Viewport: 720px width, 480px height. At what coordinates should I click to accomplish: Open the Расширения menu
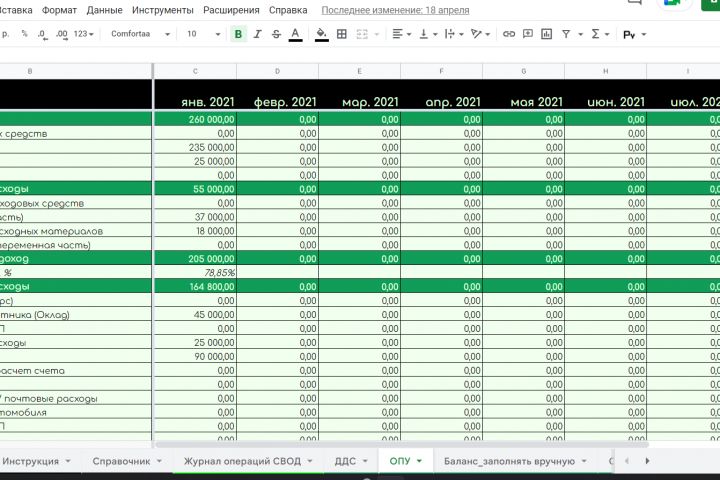pyautogui.click(x=231, y=10)
